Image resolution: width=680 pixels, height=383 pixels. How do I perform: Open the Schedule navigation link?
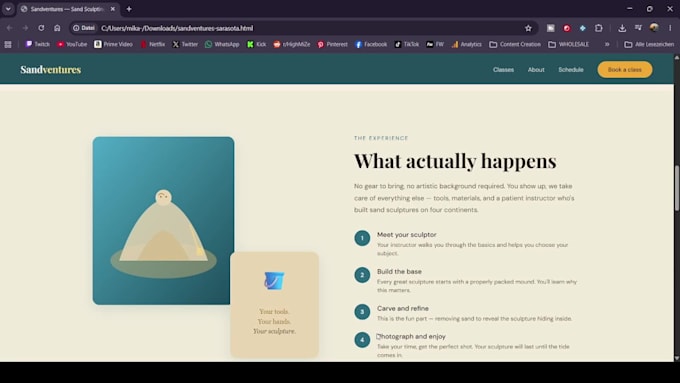[x=571, y=69]
